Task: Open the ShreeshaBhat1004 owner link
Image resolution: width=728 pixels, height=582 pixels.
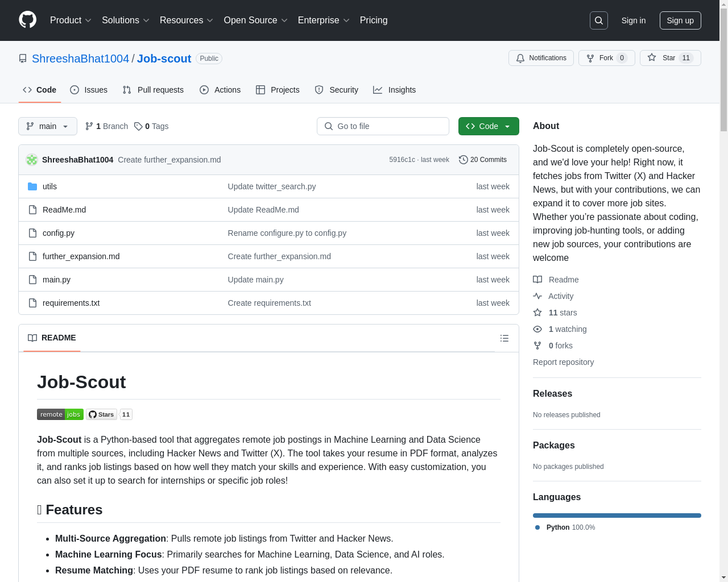Action: (x=80, y=59)
